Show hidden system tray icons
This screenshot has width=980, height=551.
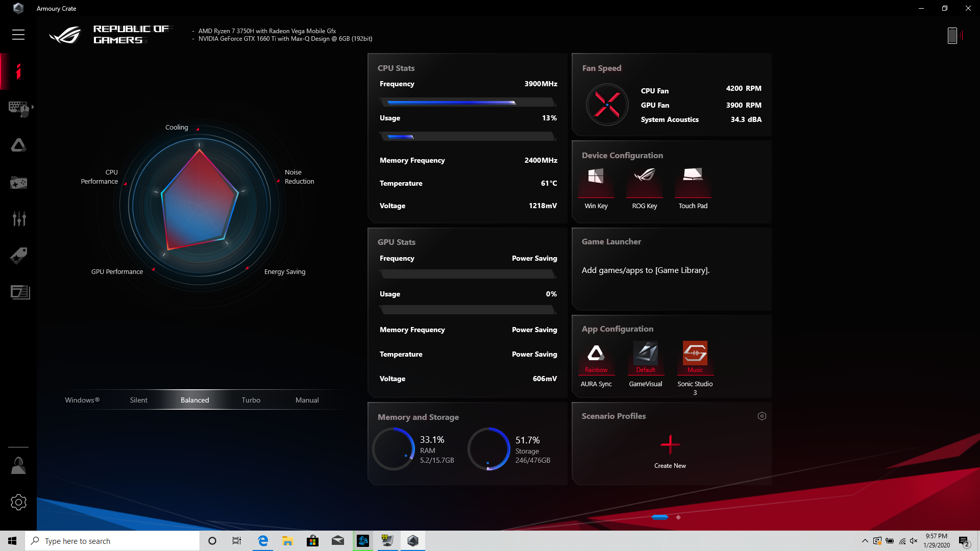(865, 541)
